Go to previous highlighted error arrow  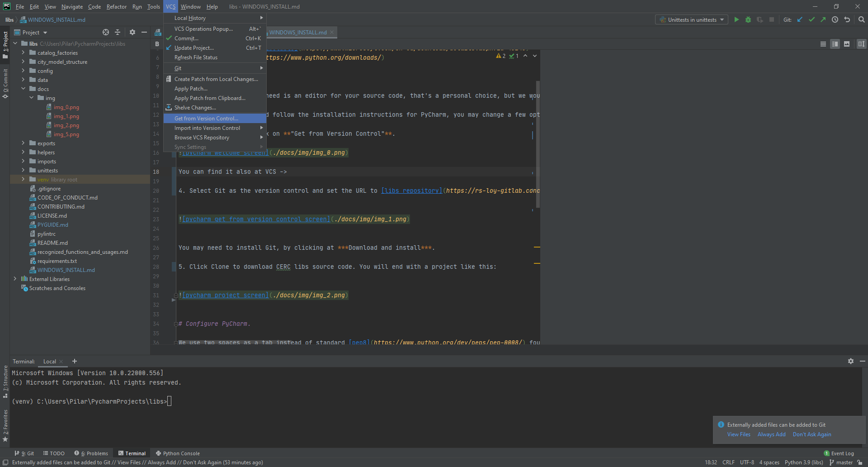tap(525, 56)
